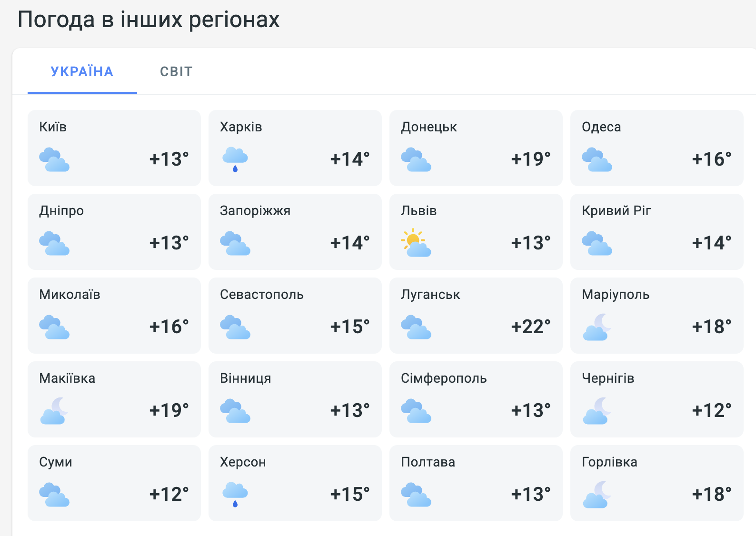The image size is (756, 536).
Task: Click the cloudy icon for Київ
Action: click(54, 159)
